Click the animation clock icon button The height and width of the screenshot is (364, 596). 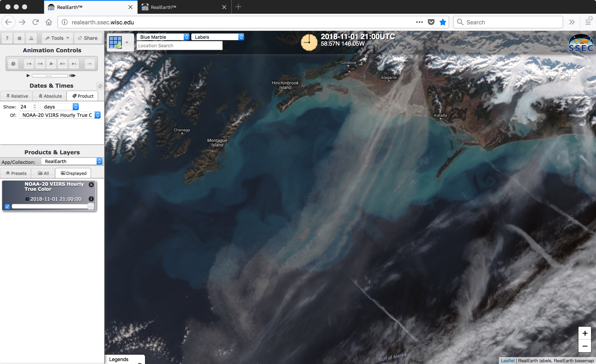[13, 64]
